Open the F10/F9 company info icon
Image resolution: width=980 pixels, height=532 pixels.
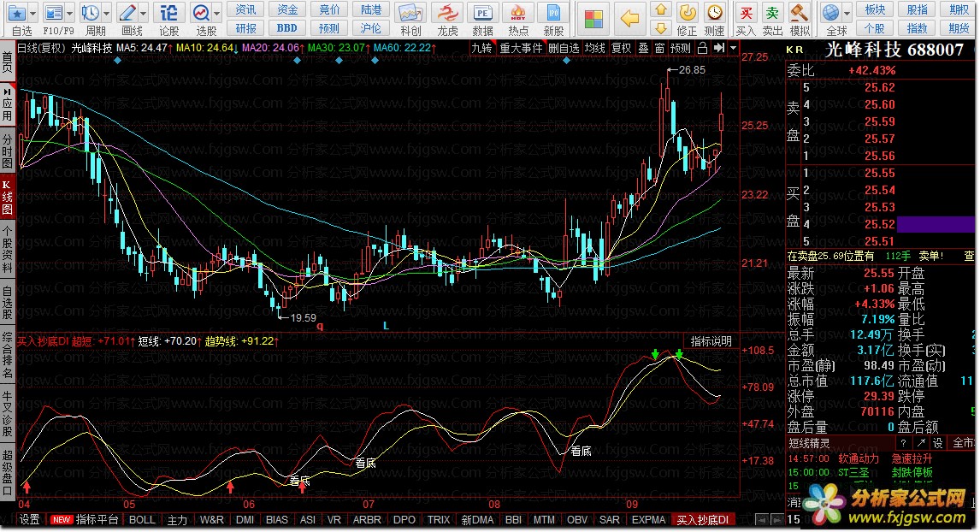[55, 13]
